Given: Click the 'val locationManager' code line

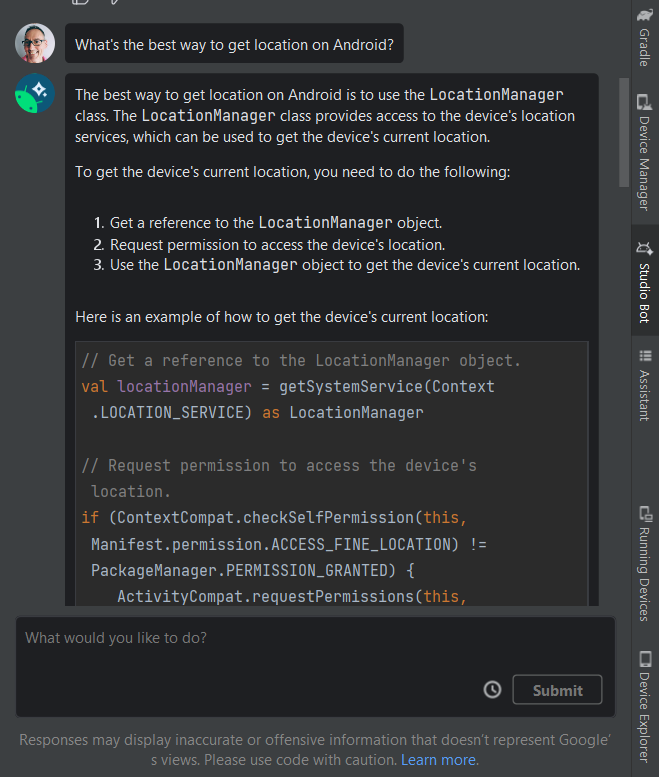Looking at the screenshot, I should [x=288, y=387].
